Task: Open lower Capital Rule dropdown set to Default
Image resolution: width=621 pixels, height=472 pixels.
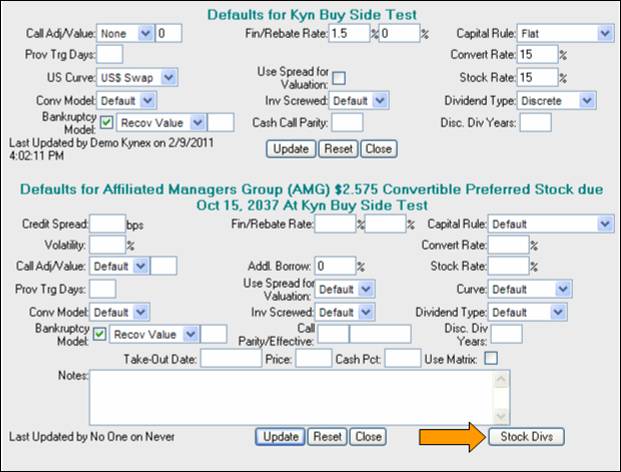Action: (551, 224)
